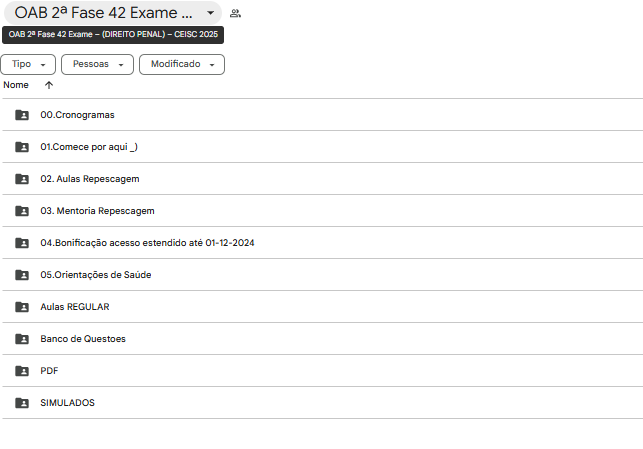Select Banco de Questoes folder name

83,339
